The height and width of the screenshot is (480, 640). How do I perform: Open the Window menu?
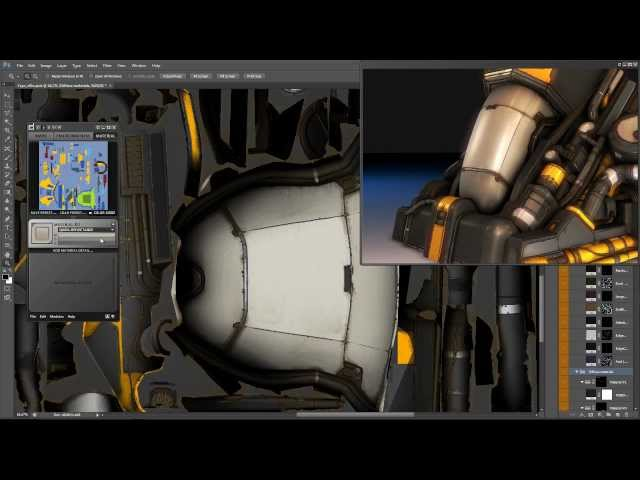coord(139,65)
